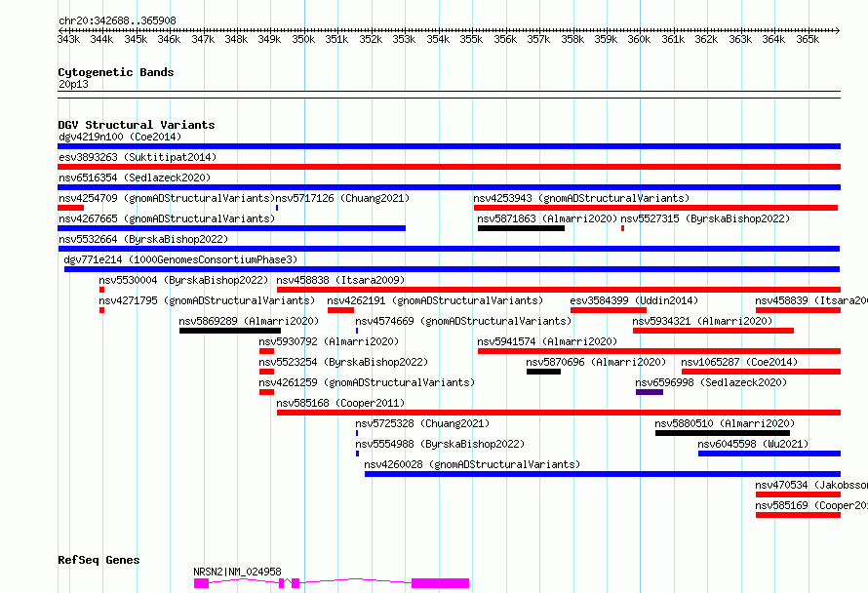Image resolution: width=868 pixels, height=593 pixels.
Task: Select nsv4253943 gnomAD structural variant label
Action: pos(581,198)
